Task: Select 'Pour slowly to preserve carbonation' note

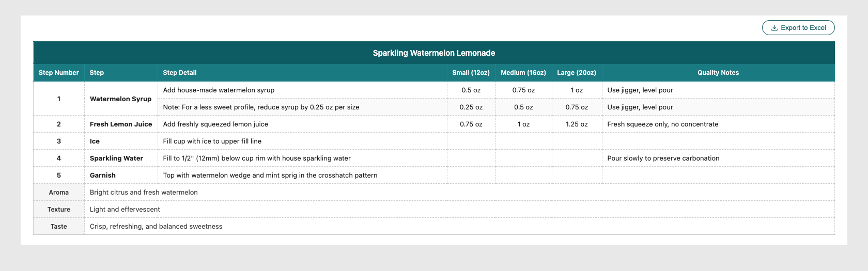Action: pos(663,158)
